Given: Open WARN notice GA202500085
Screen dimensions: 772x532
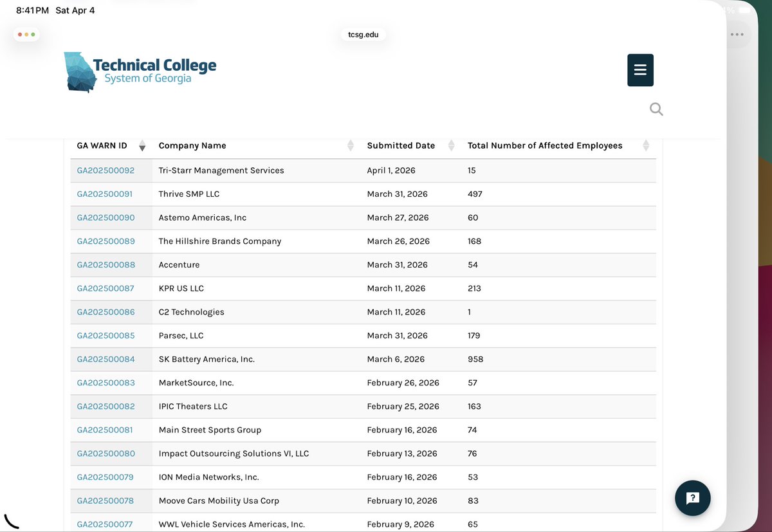Looking at the screenshot, I should pyautogui.click(x=106, y=335).
